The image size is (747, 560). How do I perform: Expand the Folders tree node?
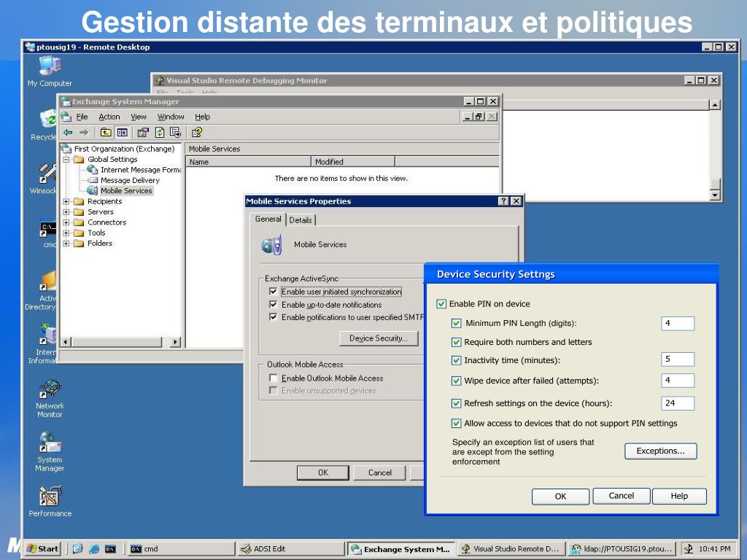pos(66,244)
